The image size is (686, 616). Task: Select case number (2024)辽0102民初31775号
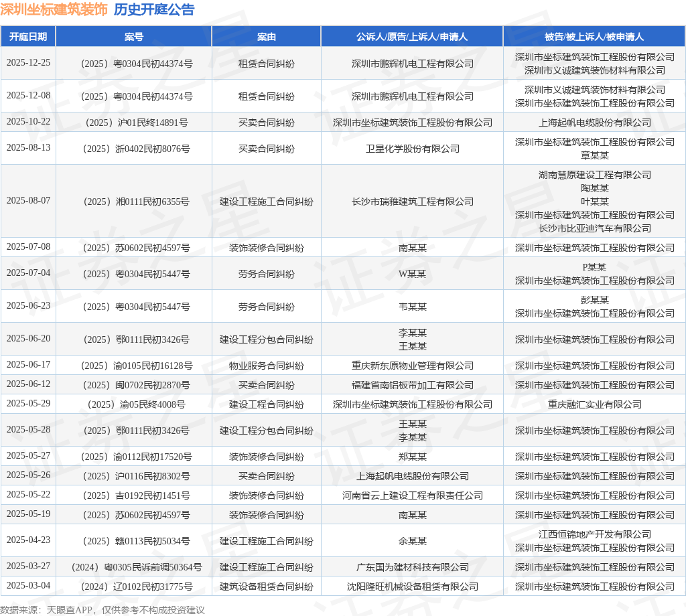point(137,587)
